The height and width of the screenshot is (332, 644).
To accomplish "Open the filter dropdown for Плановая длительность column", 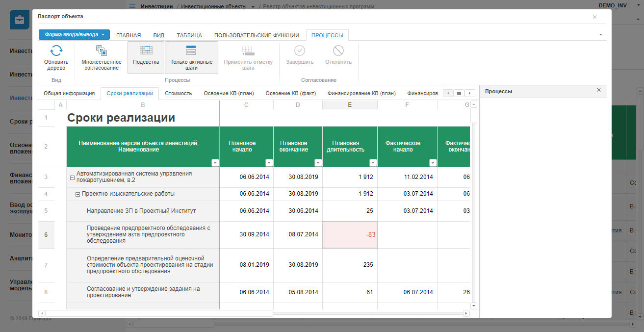I will (x=373, y=163).
